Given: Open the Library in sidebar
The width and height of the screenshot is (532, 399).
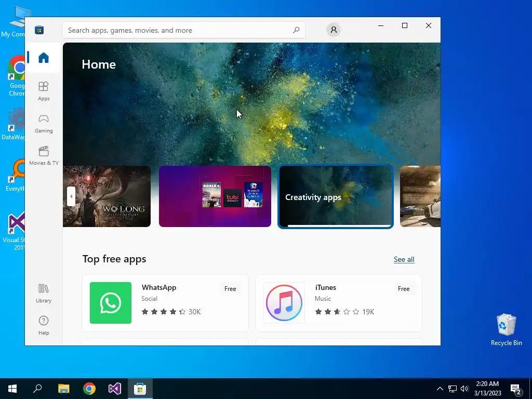Looking at the screenshot, I should point(44,293).
